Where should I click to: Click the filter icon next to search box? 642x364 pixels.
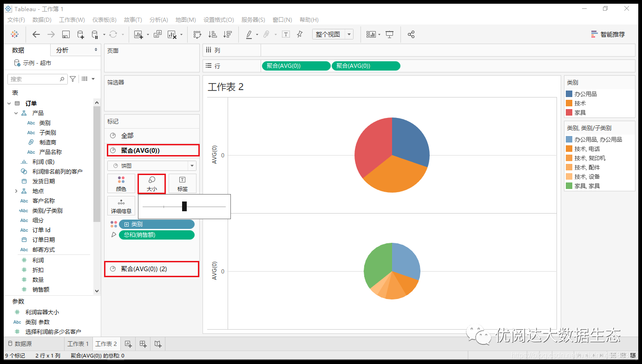(72, 79)
